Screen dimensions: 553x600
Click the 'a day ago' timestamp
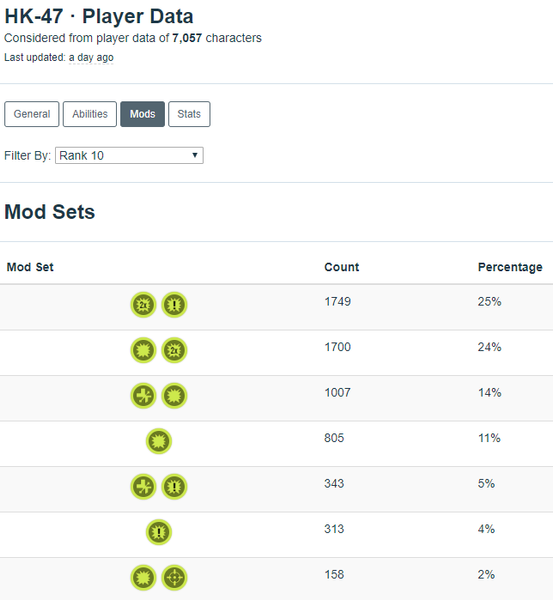[91, 58]
